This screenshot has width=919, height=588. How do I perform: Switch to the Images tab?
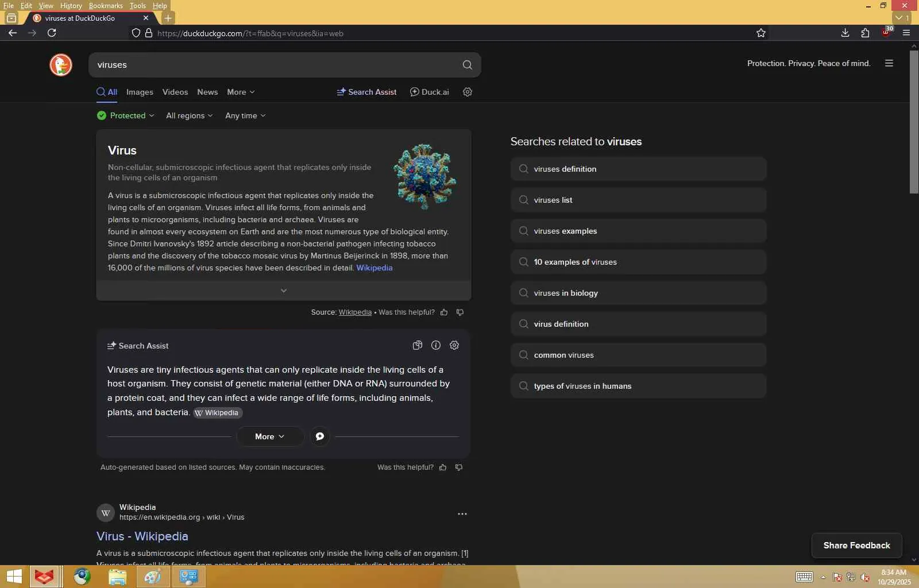click(140, 92)
